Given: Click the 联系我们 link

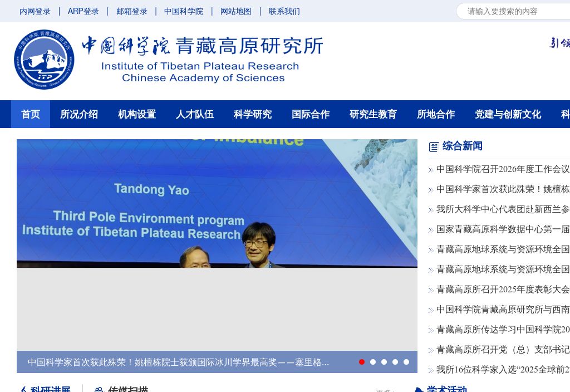Looking at the screenshot, I should (284, 11).
